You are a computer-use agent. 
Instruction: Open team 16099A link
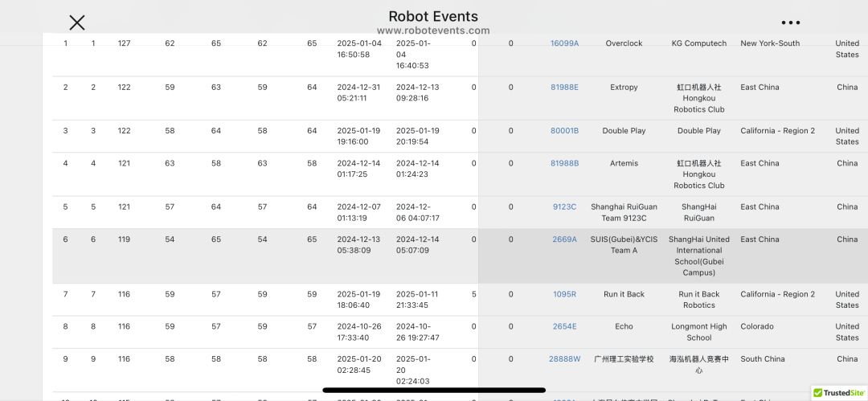(564, 43)
